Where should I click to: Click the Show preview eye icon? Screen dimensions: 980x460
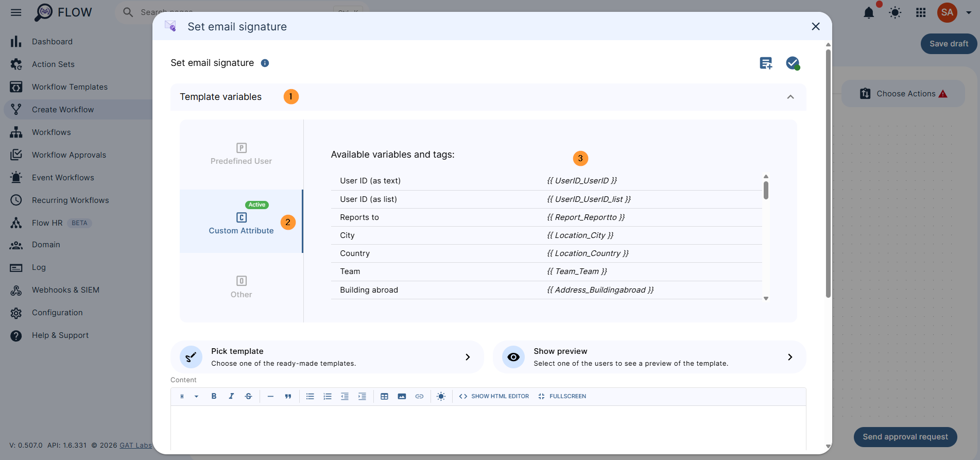pyautogui.click(x=513, y=357)
